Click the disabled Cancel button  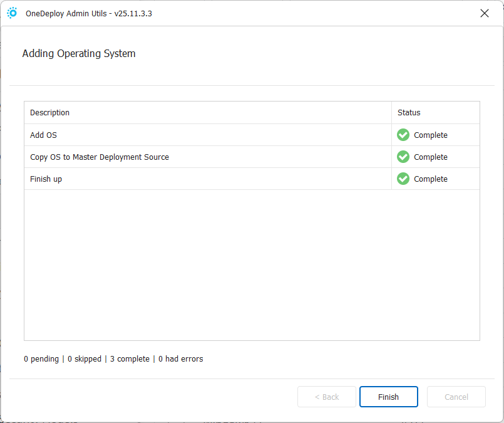tap(456, 397)
